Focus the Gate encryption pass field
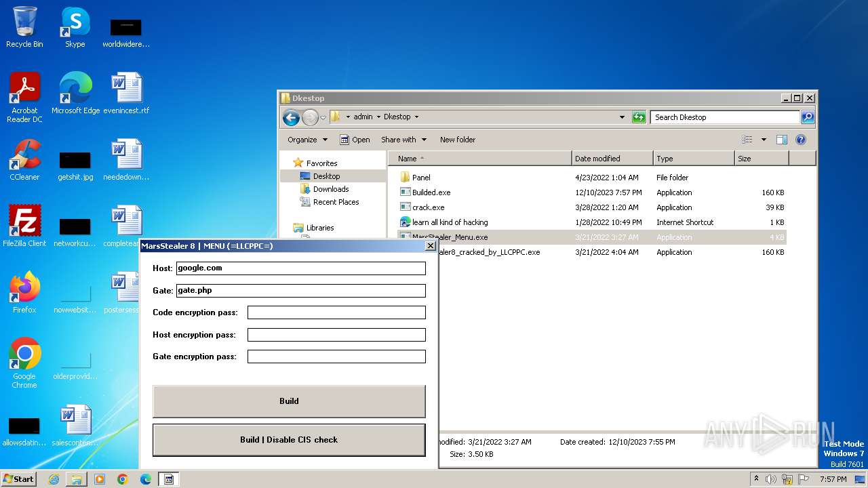The image size is (868, 488). click(336, 357)
